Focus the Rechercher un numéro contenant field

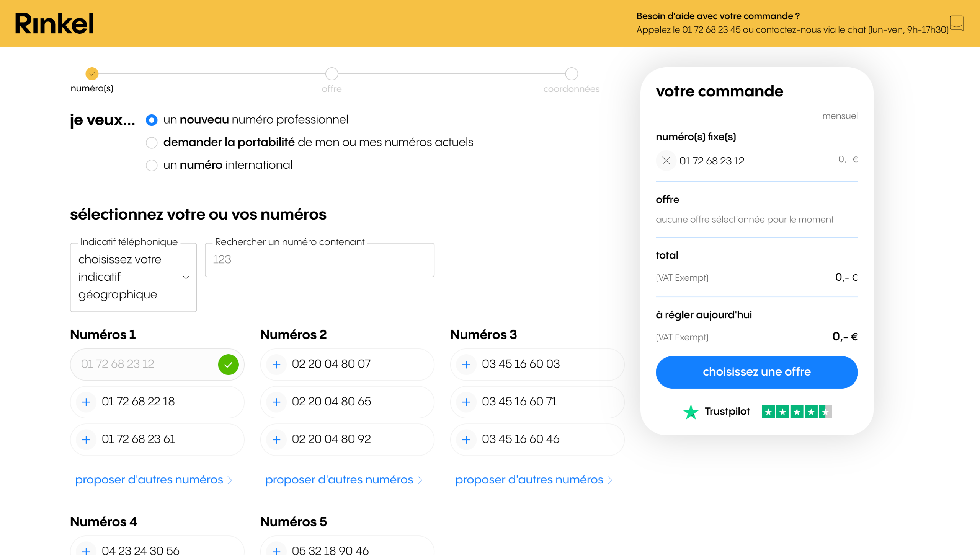point(319,260)
